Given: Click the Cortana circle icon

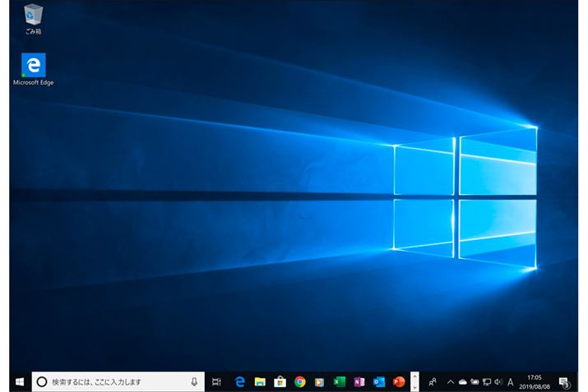Looking at the screenshot, I should coord(41,381).
